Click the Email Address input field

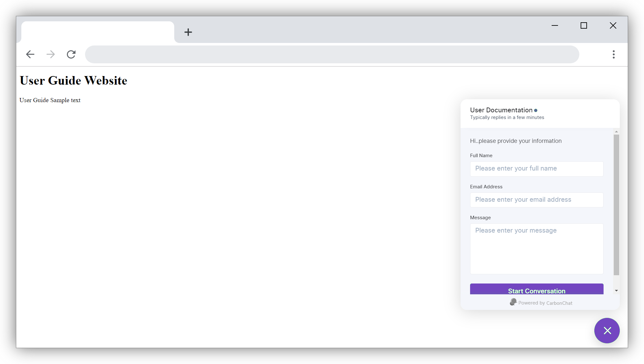(536, 200)
